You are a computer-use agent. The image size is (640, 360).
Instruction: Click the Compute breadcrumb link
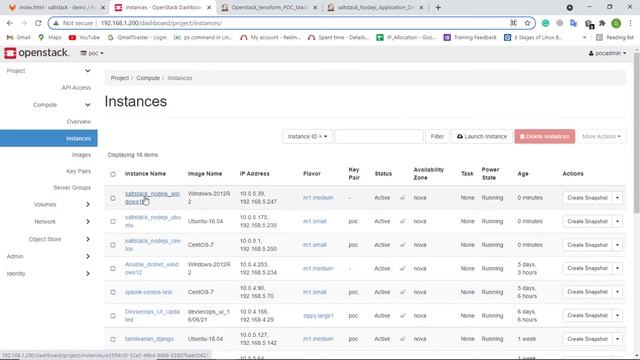148,78
